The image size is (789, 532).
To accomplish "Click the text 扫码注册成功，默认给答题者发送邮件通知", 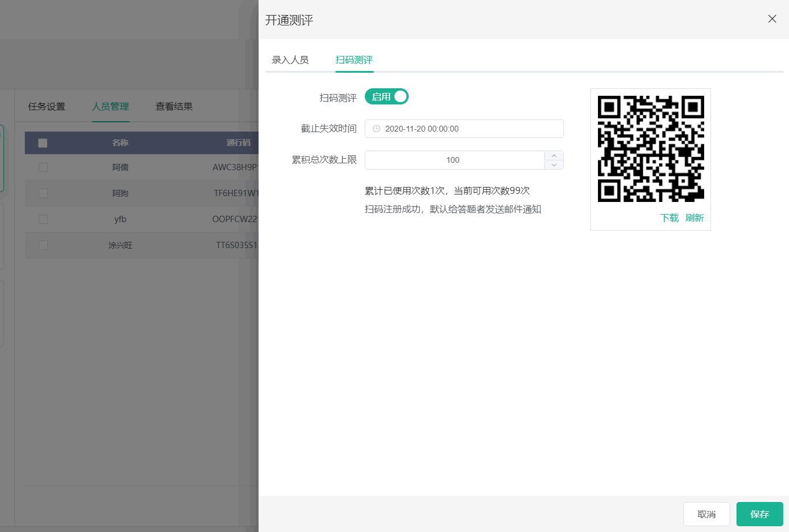I will [453, 209].
